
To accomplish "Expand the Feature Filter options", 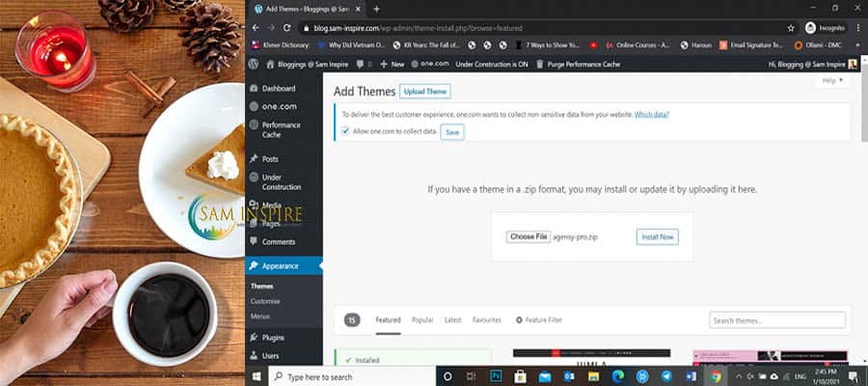I will pos(538,320).
